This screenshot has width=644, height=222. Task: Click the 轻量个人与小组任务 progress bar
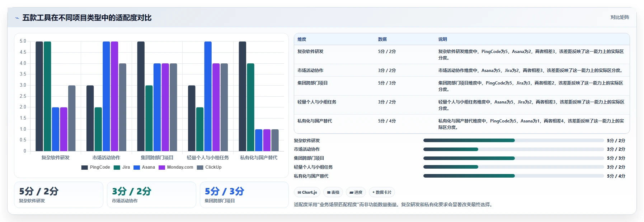pos(513,167)
